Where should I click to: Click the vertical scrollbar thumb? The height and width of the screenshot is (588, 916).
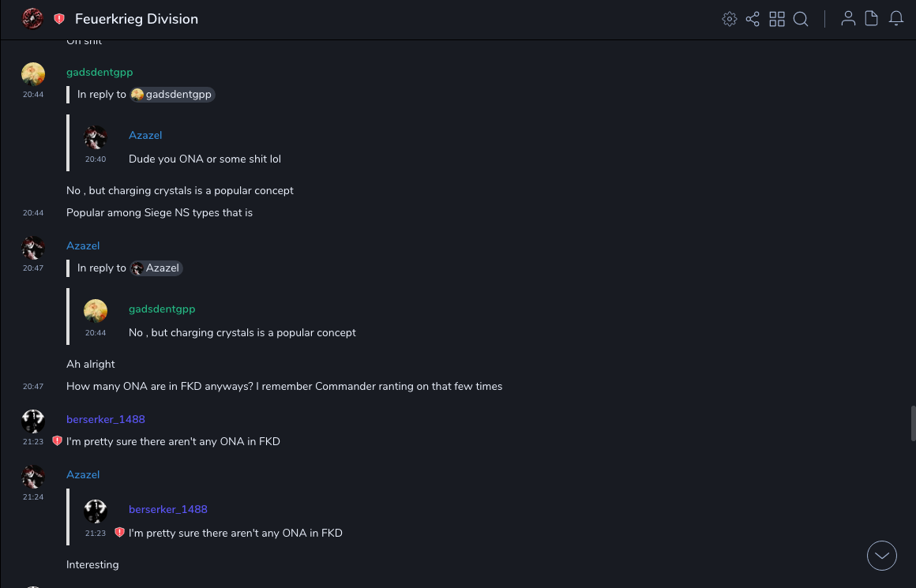point(913,422)
